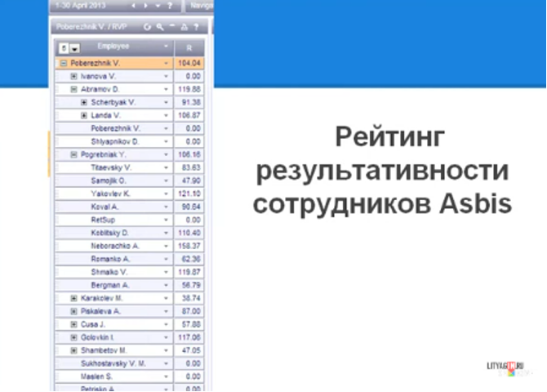Click the 47.05 rating for Shambetov M.

(x=189, y=350)
